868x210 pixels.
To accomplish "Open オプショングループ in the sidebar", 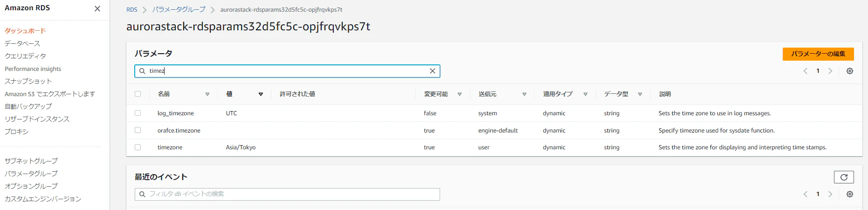I will (x=31, y=186).
